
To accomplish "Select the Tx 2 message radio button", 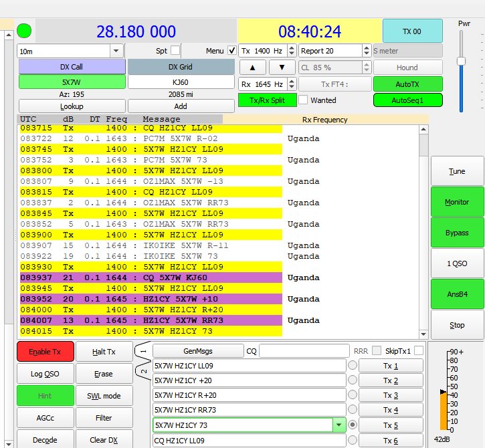I will (353, 380).
